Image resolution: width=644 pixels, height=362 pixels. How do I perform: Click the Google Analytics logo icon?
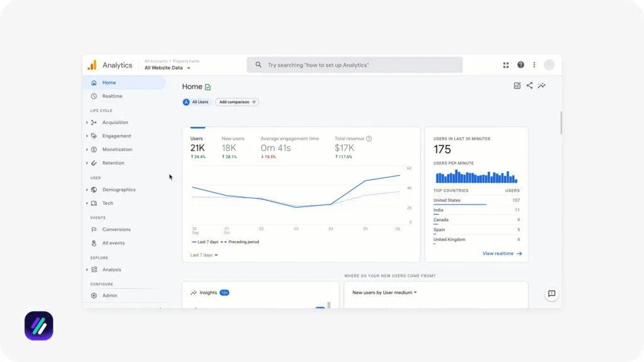pyautogui.click(x=92, y=65)
